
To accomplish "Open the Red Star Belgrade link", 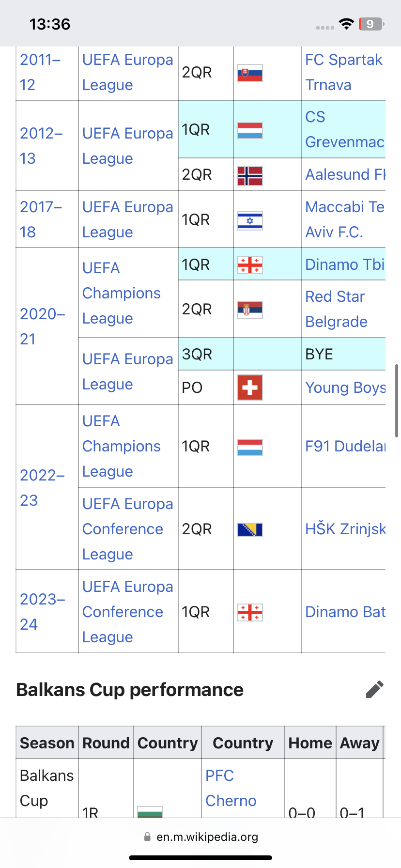I will [337, 309].
